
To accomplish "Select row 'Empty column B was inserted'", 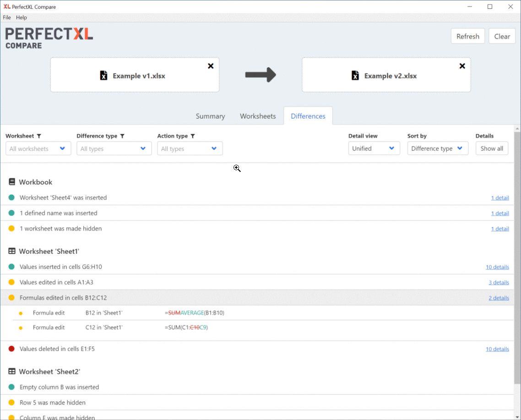I will click(257, 387).
